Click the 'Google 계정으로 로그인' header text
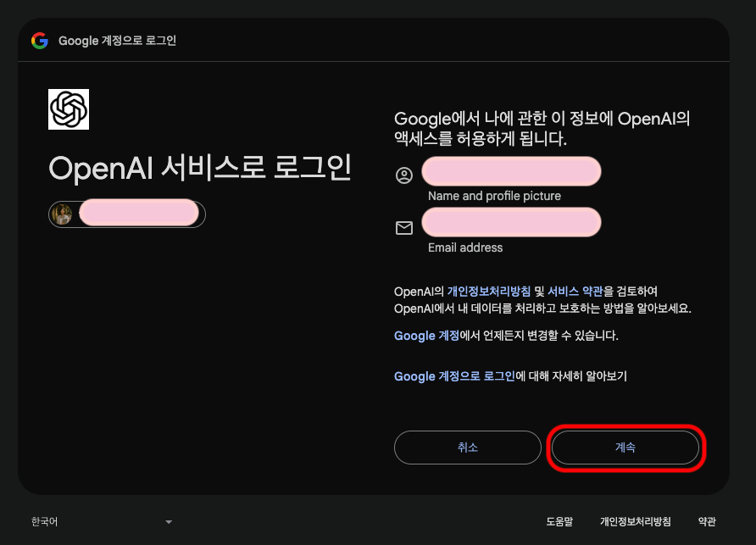Image resolution: width=756 pixels, height=545 pixels. [117, 41]
